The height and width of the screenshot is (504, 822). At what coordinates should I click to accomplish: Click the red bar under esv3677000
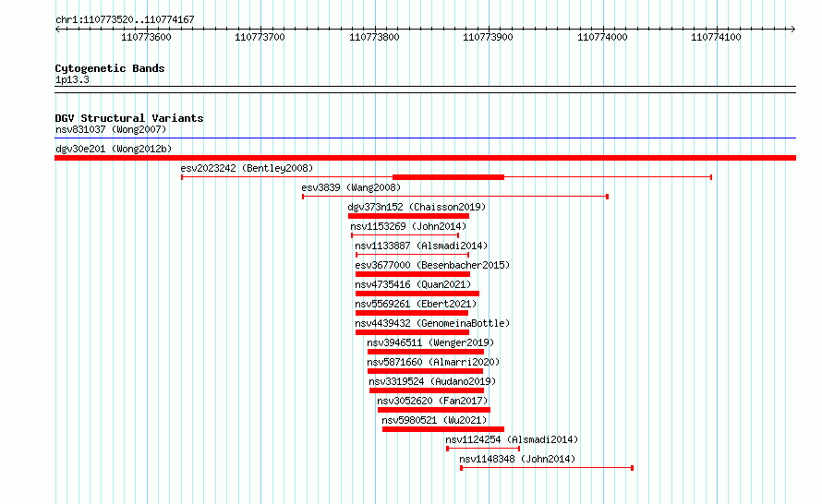413,274
